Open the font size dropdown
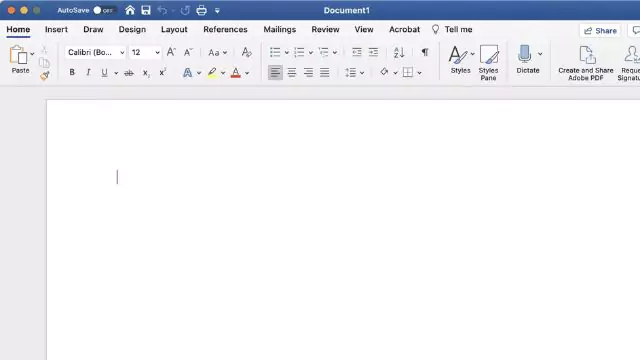This screenshot has height=360, width=640. click(x=157, y=53)
